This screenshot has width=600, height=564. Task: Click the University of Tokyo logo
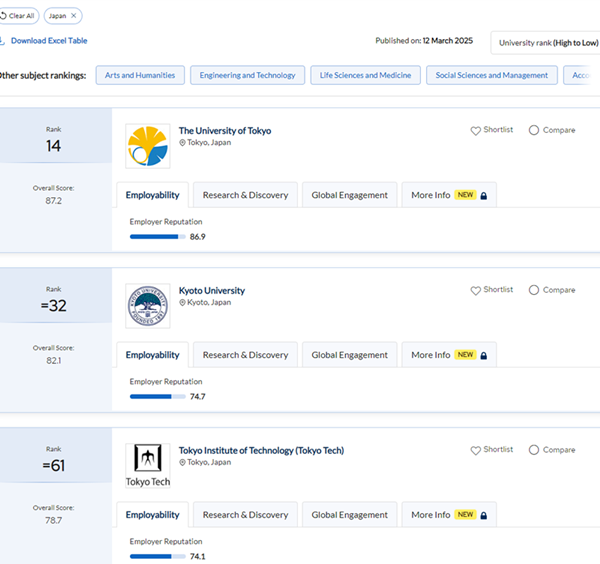tap(148, 146)
